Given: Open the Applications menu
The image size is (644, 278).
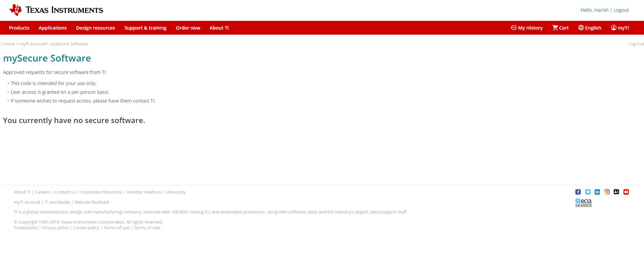Looking at the screenshot, I should pos(52,28).
